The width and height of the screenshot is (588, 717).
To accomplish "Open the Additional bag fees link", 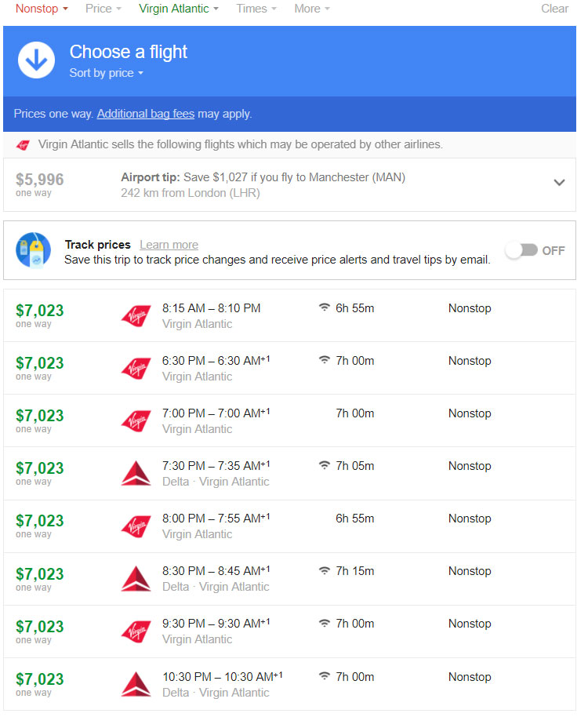I will pyautogui.click(x=146, y=114).
